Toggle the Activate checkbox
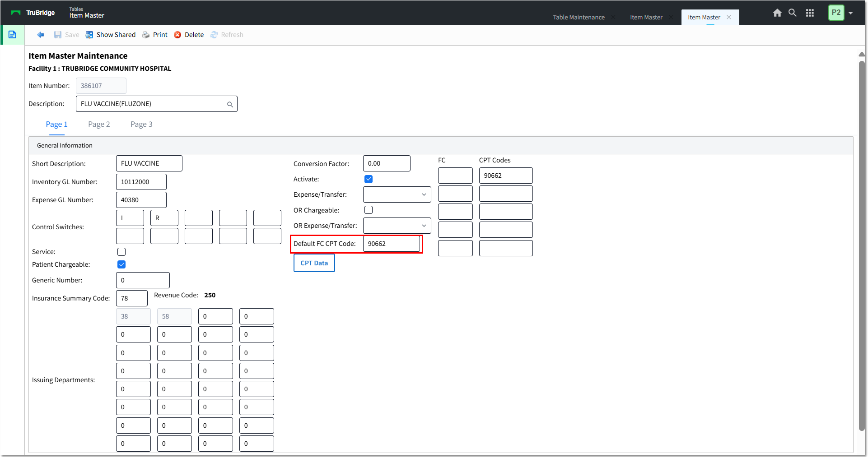Viewport: 868px width, 458px height. 369,179
